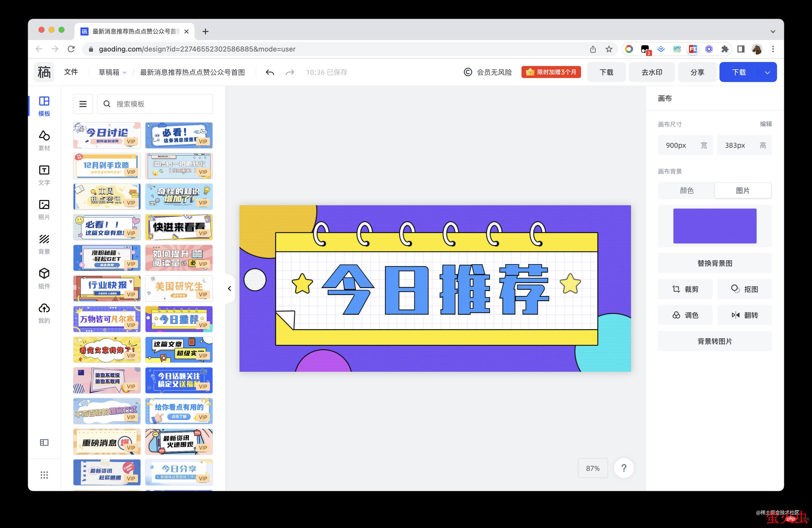Click the 去水印 button
812x528 pixels.
[652, 72]
